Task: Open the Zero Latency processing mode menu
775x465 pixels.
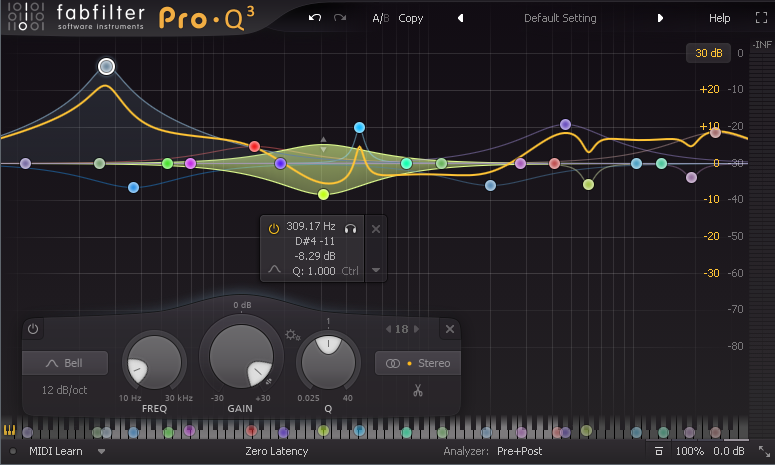Action: pyautogui.click(x=277, y=451)
